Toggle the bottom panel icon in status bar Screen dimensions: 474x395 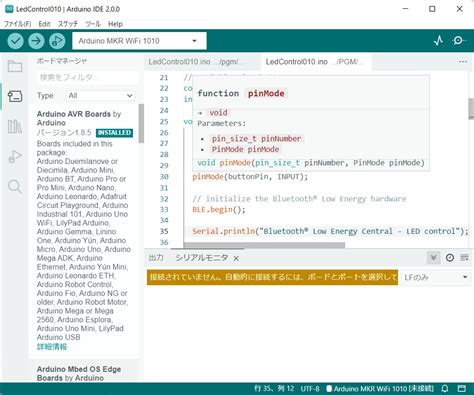(x=462, y=389)
